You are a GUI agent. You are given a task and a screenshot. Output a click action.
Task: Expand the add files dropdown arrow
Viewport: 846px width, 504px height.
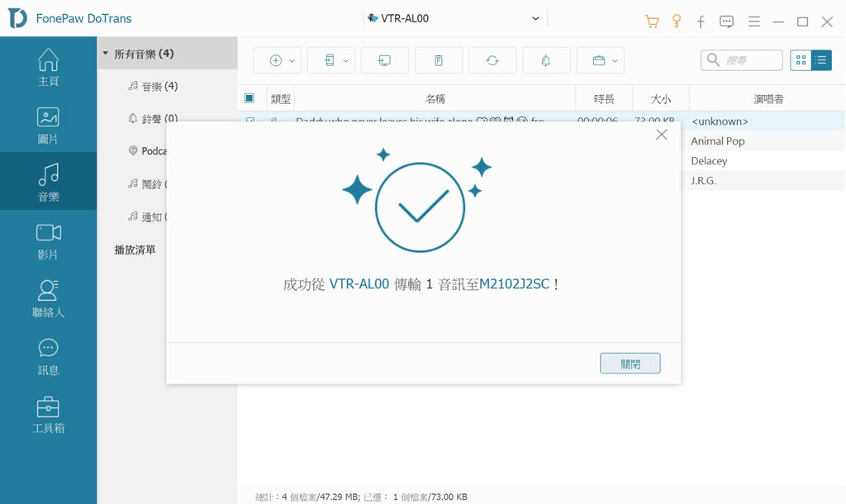(292, 61)
